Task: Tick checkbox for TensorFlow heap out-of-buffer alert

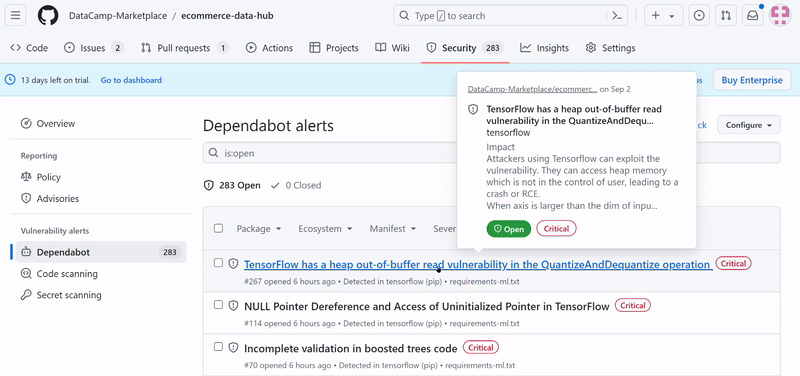Action: pyautogui.click(x=218, y=263)
